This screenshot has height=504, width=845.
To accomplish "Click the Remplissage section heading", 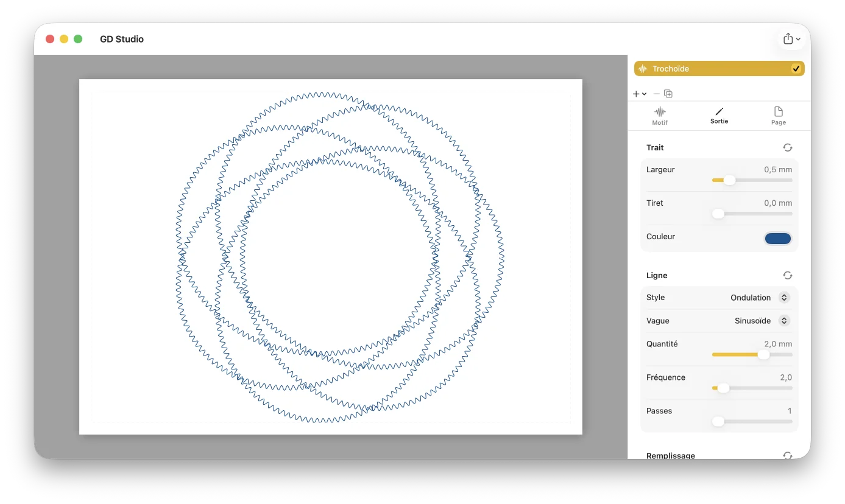I will pos(671,455).
